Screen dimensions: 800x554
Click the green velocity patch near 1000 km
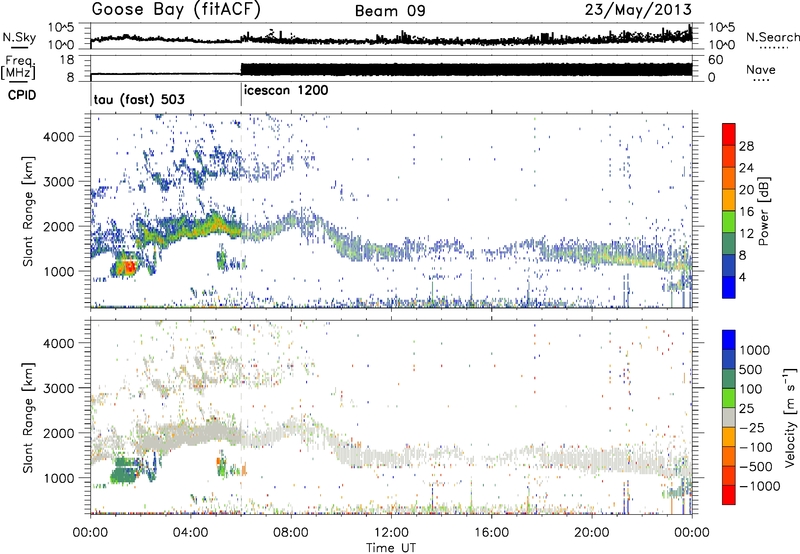[125, 476]
